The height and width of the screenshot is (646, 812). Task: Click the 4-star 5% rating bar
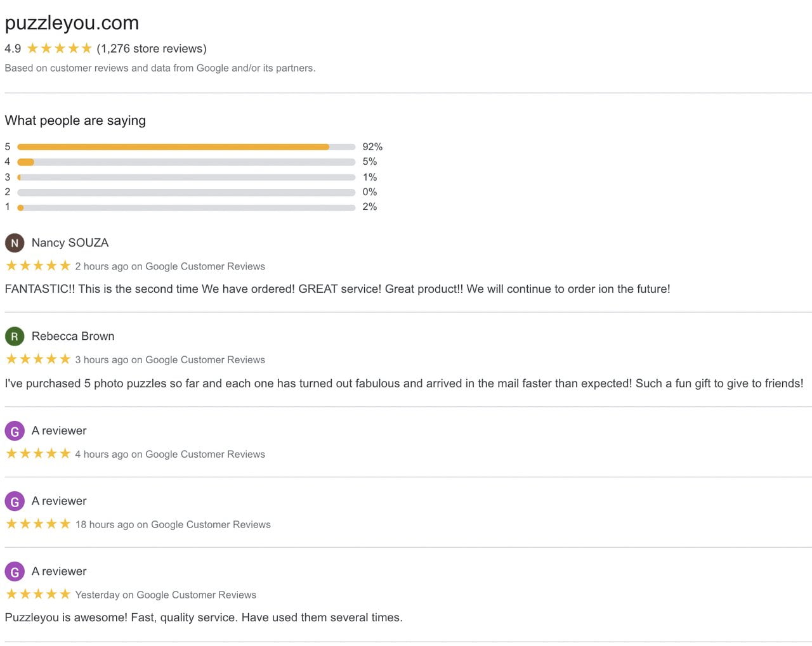[186, 162]
